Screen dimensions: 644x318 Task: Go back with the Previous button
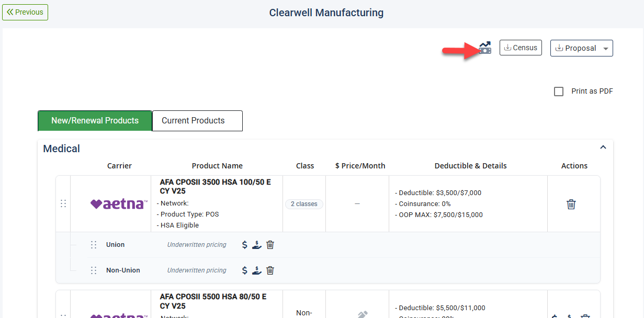click(x=25, y=12)
